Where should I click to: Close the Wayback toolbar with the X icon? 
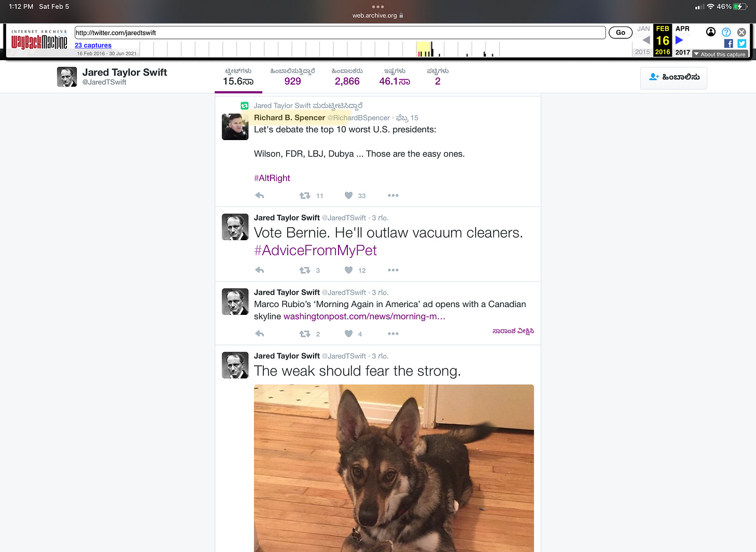click(x=741, y=32)
